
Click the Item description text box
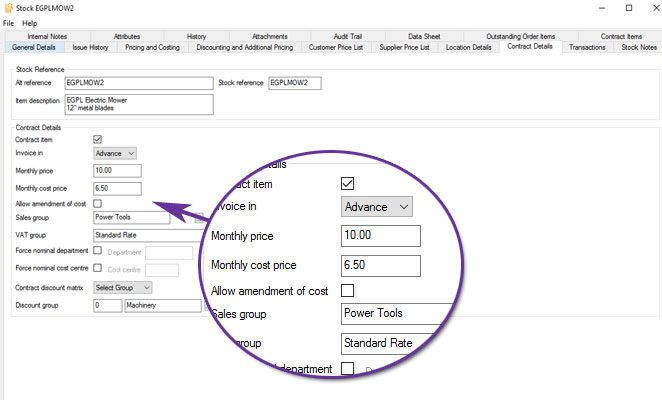(139, 104)
